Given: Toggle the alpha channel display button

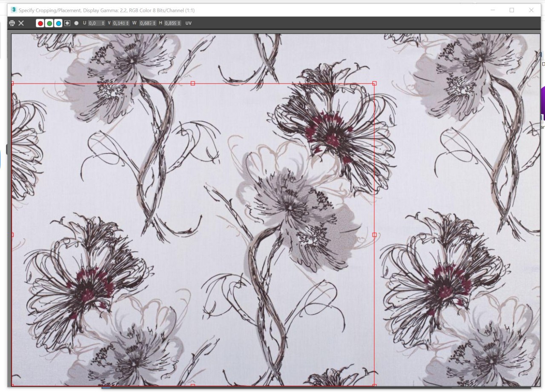Looking at the screenshot, I should pyautogui.click(x=67, y=23).
